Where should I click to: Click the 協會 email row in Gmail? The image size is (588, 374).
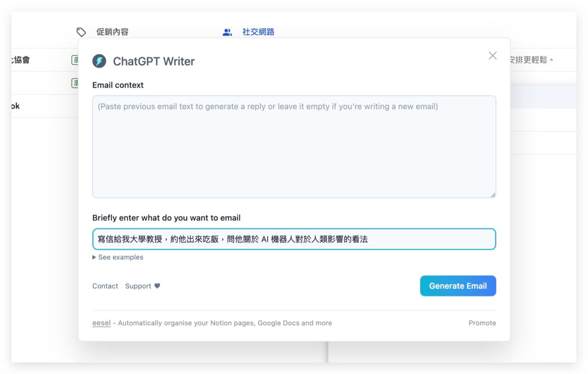[x=45, y=60]
